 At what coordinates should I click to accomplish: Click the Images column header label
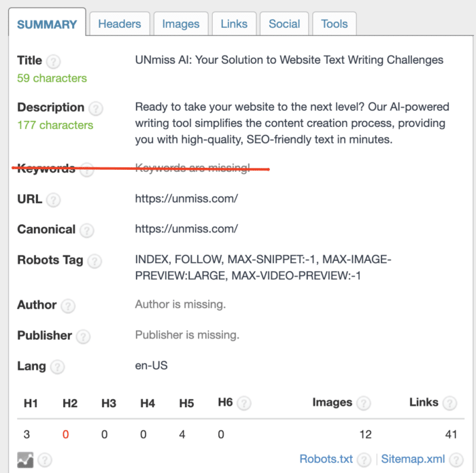pyautogui.click(x=333, y=402)
